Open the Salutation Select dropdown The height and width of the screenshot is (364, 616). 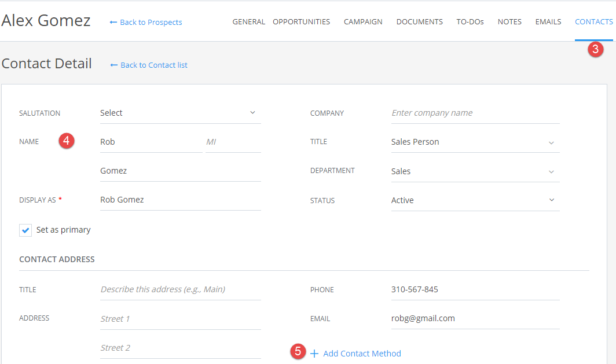pos(180,113)
